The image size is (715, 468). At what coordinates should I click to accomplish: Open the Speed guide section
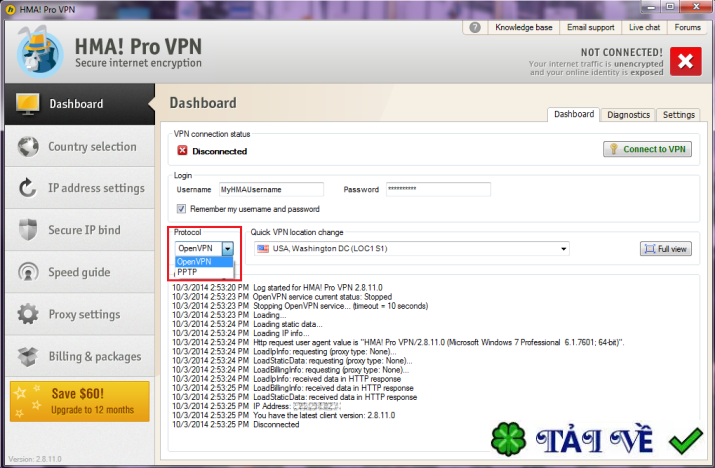point(80,272)
